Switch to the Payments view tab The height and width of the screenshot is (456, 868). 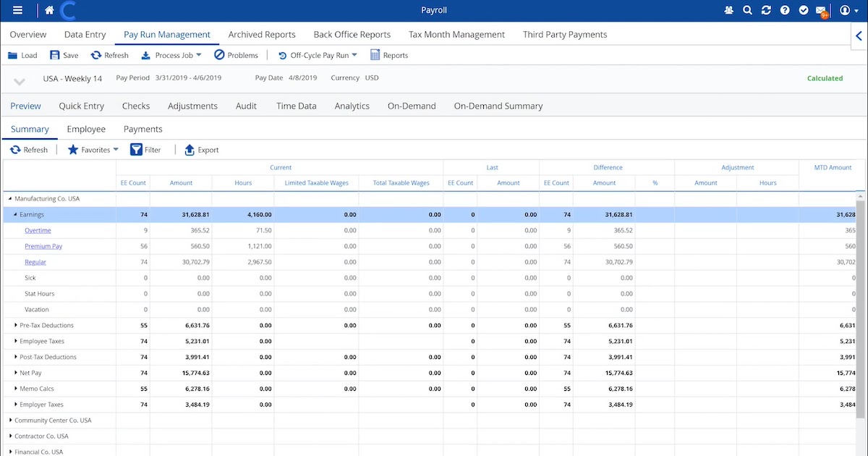pos(143,129)
